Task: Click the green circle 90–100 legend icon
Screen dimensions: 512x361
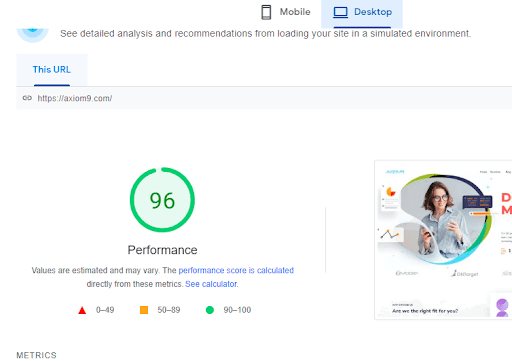Action: pos(210,310)
